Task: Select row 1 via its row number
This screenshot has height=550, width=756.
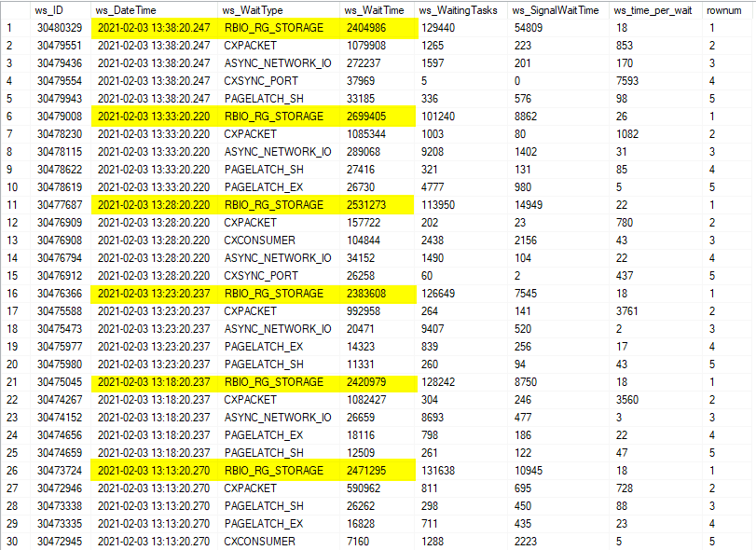Action: [x=15, y=28]
